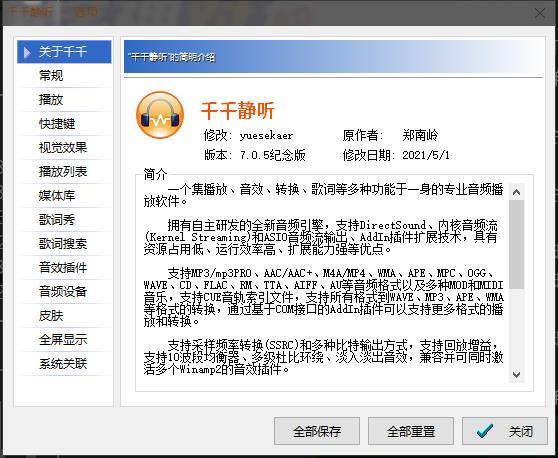Click the header '千千静听'的简明介绍

[x=172, y=57]
